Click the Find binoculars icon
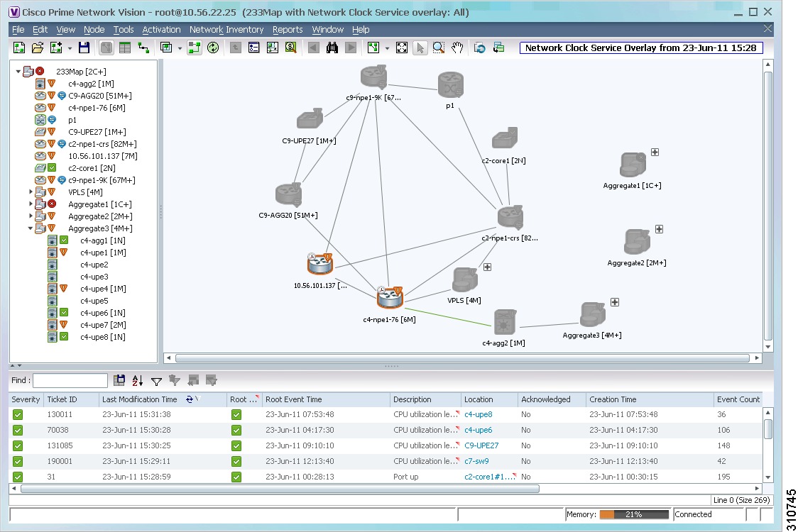798x532 pixels. 332,48
